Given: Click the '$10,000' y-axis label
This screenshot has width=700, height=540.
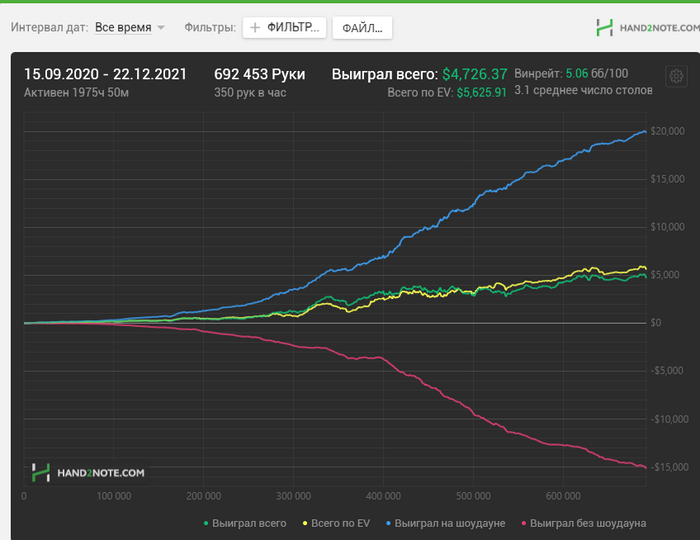Looking at the screenshot, I should tap(667, 227).
